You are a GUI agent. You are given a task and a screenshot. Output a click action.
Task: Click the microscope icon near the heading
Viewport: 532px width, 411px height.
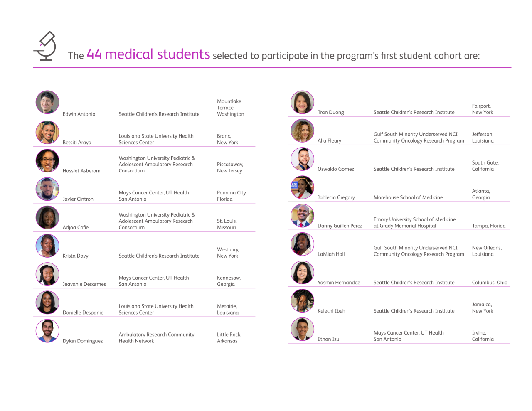tap(45, 46)
